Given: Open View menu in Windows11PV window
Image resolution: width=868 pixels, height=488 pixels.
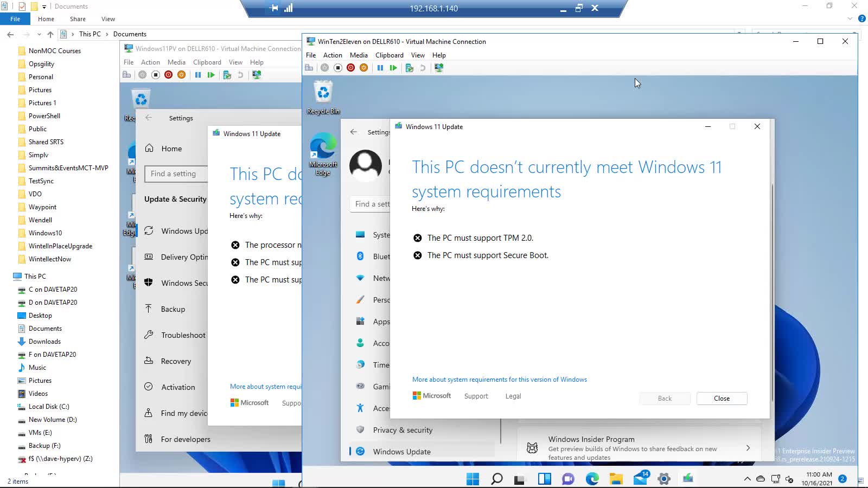Looking at the screenshot, I should pyautogui.click(x=235, y=62).
